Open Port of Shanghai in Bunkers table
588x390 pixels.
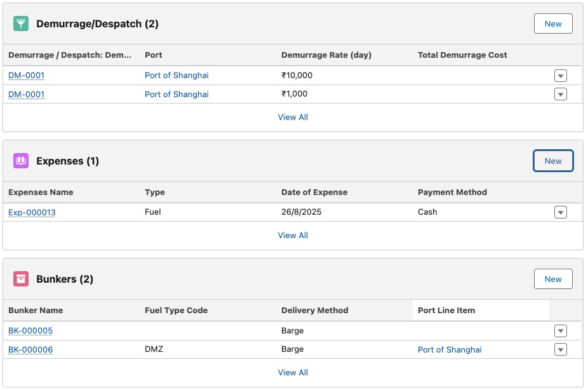click(450, 349)
